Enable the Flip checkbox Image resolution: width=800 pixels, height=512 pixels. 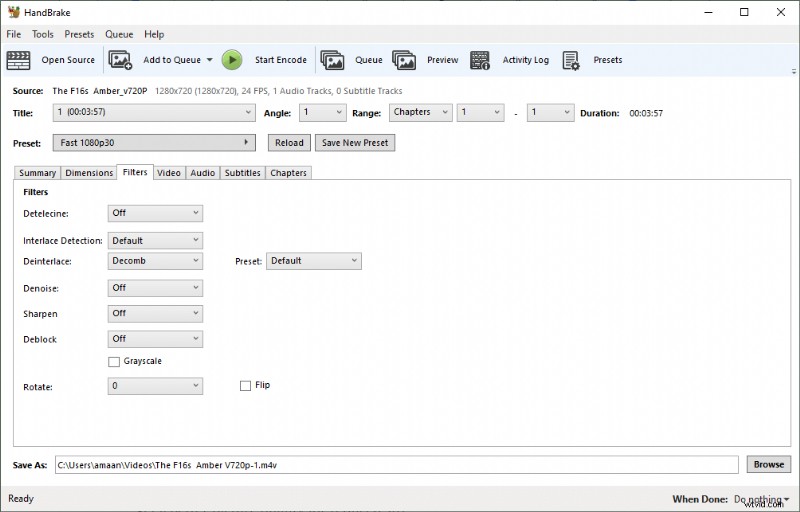click(x=245, y=386)
